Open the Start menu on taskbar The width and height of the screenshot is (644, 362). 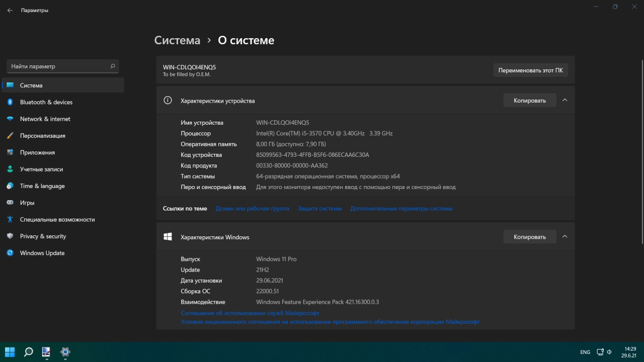tap(10, 352)
